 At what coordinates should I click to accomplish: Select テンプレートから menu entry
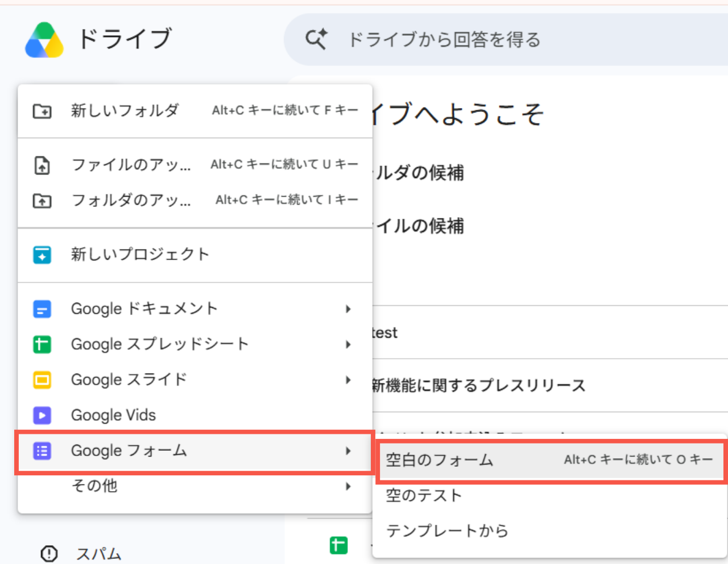click(x=550, y=530)
